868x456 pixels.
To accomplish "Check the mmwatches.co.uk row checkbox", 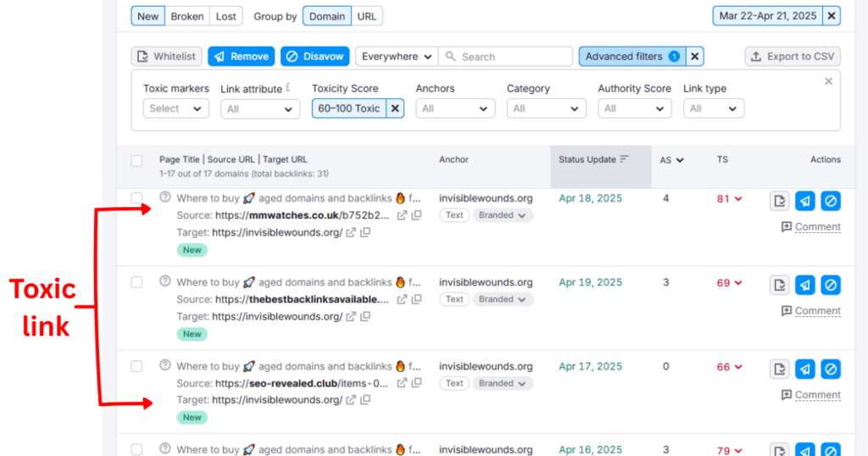I will (x=136, y=198).
